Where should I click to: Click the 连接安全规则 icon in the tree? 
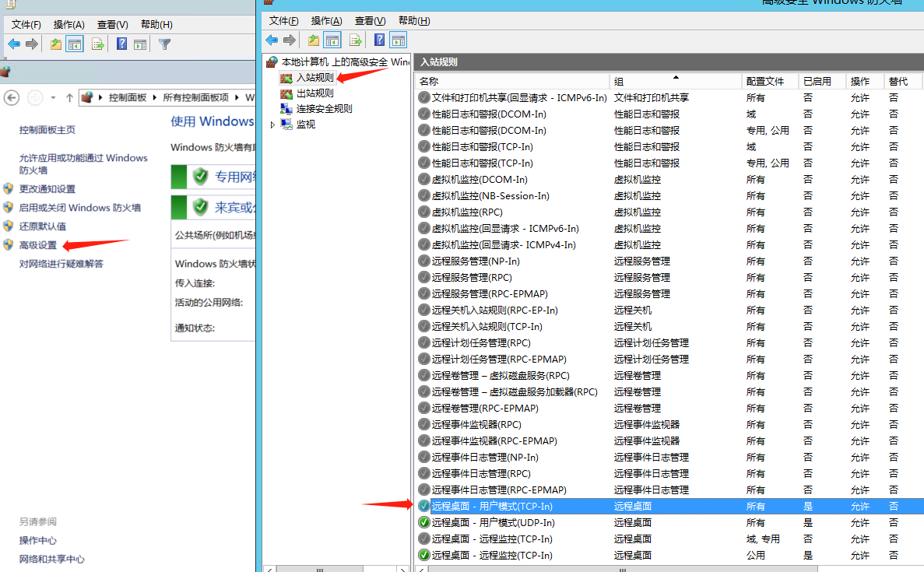click(x=286, y=108)
